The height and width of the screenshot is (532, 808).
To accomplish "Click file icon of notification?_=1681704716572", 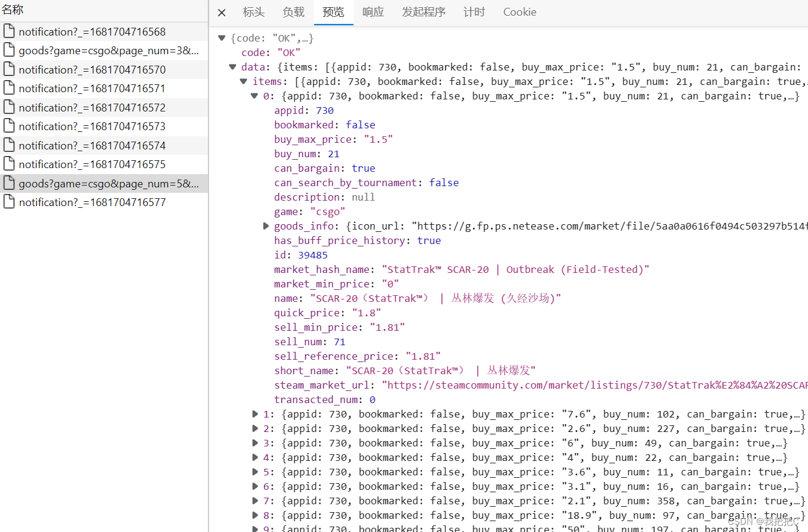I will pos(9,107).
